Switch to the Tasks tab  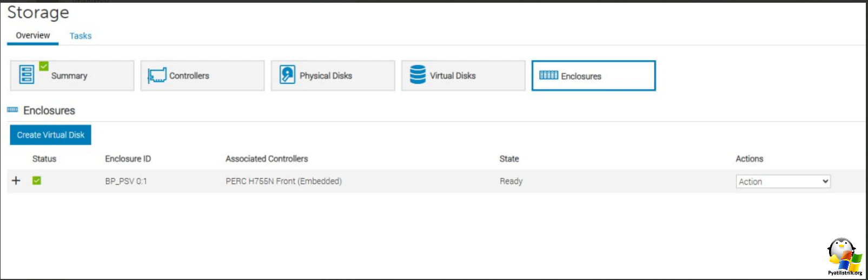click(81, 36)
